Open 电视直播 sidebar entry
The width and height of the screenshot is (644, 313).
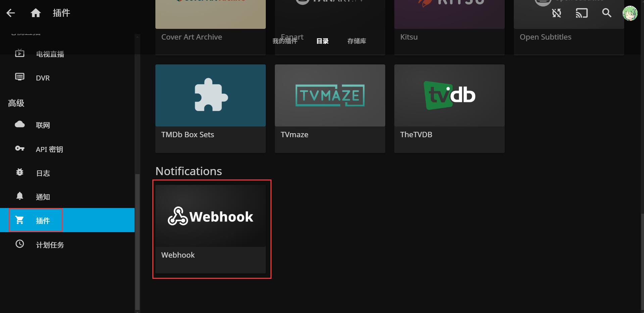pyautogui.click(x=50, y=54)
